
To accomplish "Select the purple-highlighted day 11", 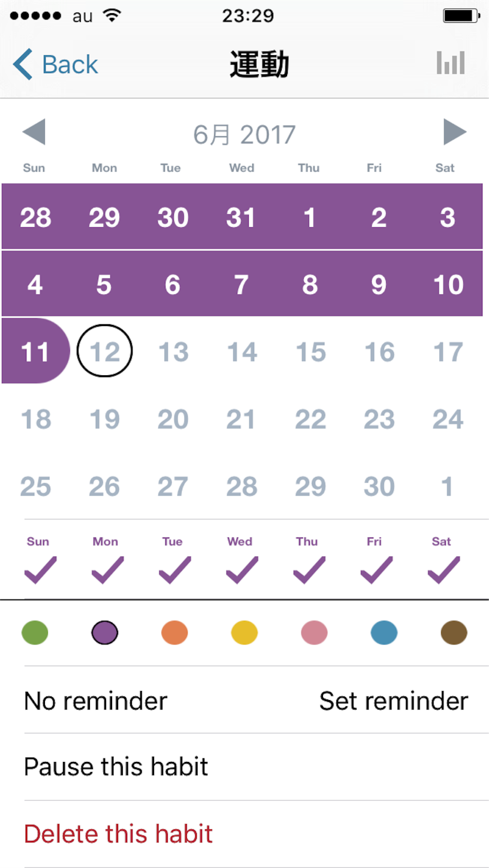I will pos(35,351).
